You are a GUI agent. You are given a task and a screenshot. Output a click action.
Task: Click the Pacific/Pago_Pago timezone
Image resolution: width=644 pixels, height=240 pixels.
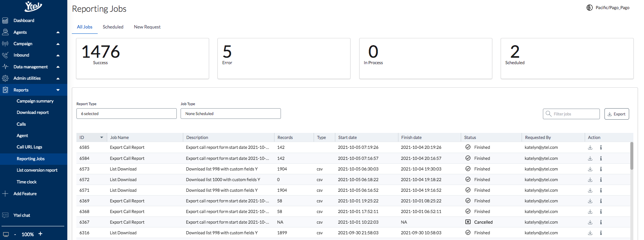(x=612, y=8)
